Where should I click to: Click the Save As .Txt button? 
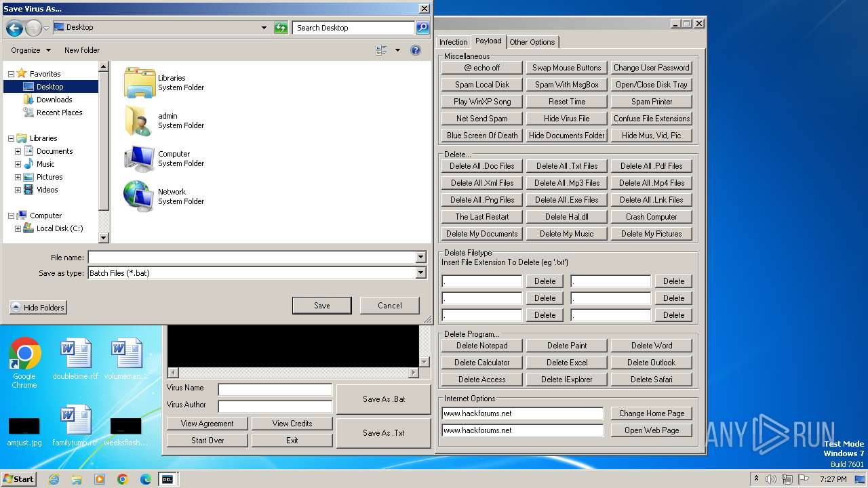tap(384, 433)
